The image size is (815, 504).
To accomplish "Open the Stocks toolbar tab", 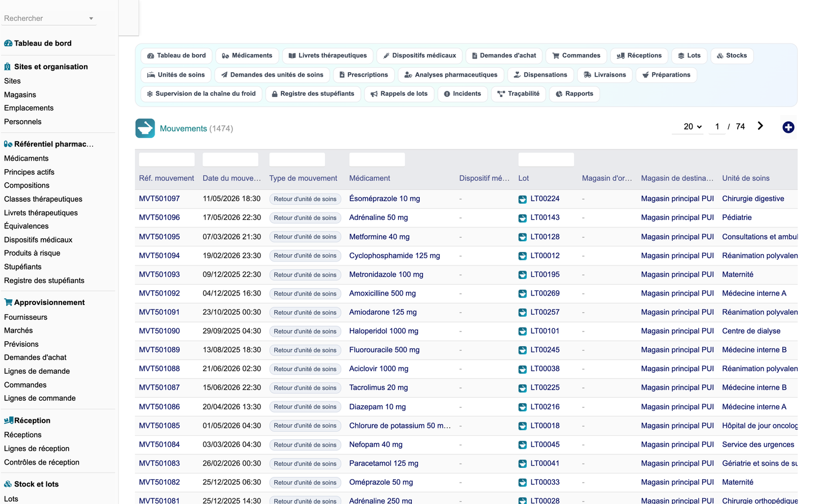I will (x=732, y=56).
